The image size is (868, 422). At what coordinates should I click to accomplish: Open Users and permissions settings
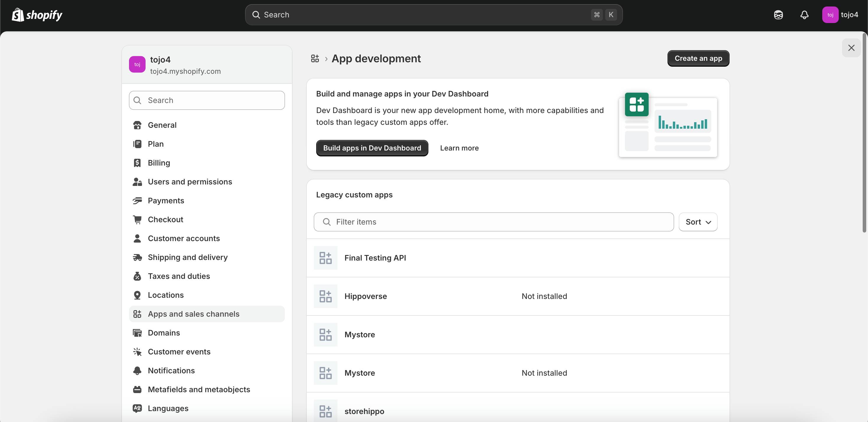(x=190, y=182)
